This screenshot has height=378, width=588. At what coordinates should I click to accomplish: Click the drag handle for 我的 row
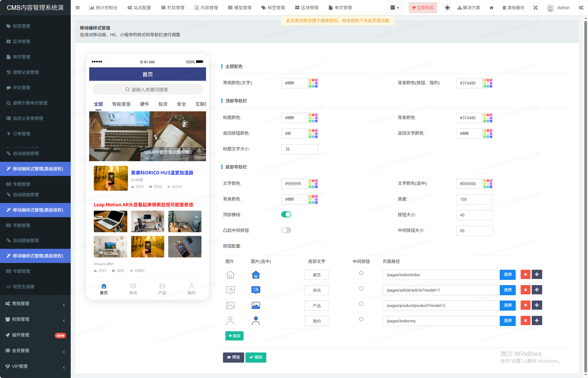[537, 320]
